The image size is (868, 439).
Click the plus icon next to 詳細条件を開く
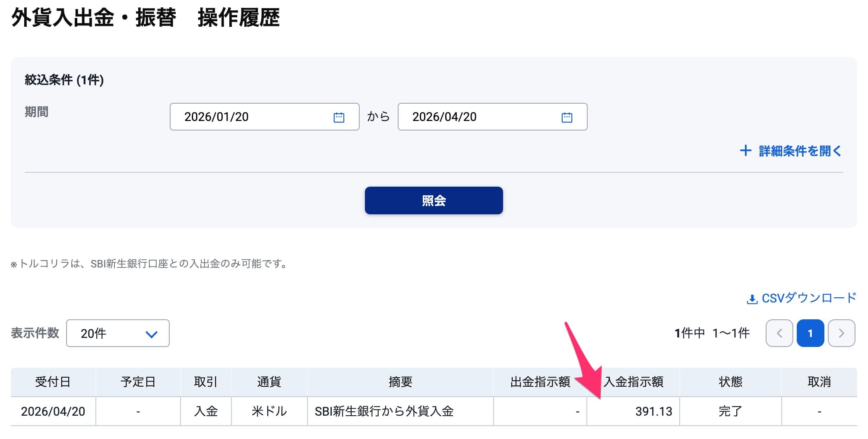pyautogui.click(x=746, y=151)
